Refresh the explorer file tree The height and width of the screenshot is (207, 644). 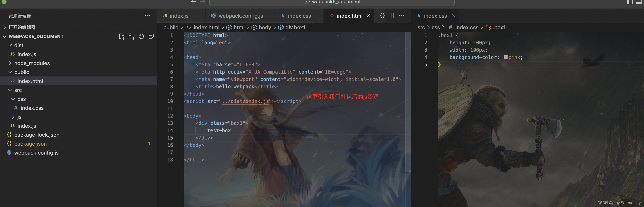coord(141,36)
